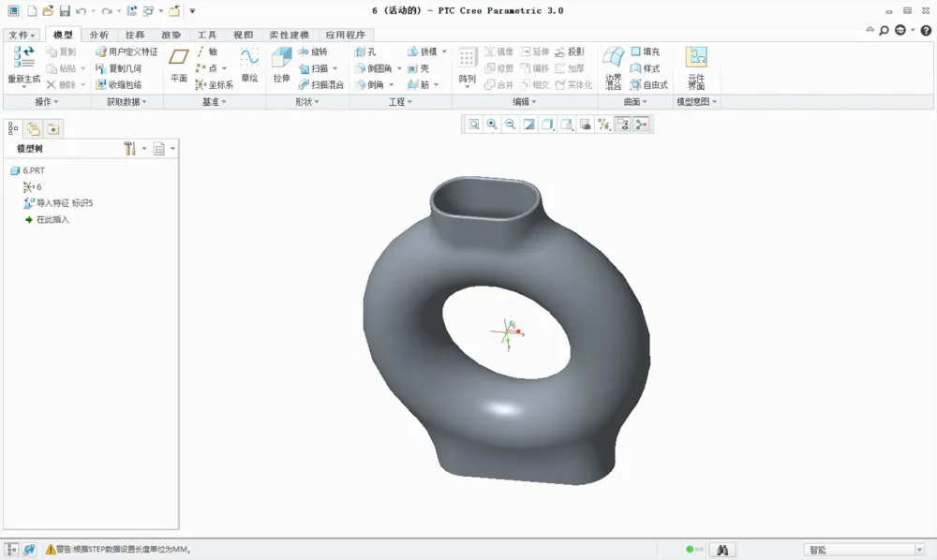This screenshot has width=937, height=560.
Task: Toggle datum display filters in view toolbar
Action: [604, 125]
